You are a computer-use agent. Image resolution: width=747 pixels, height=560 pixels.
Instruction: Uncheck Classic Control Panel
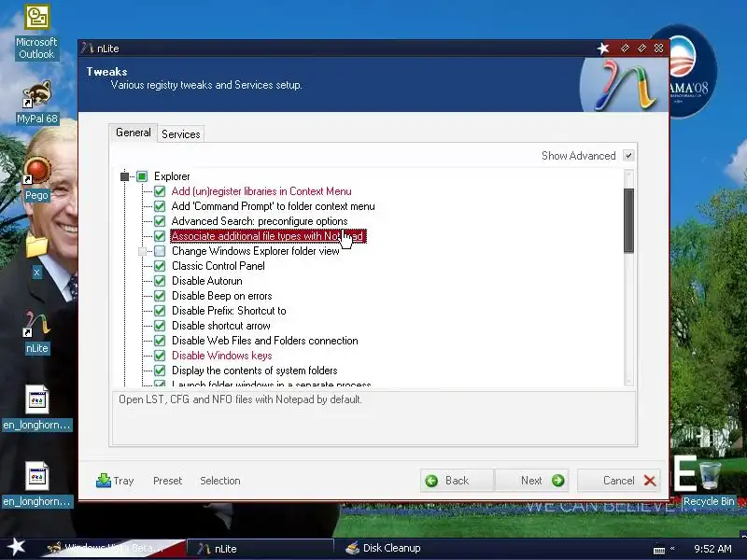[x=160, y=266]
